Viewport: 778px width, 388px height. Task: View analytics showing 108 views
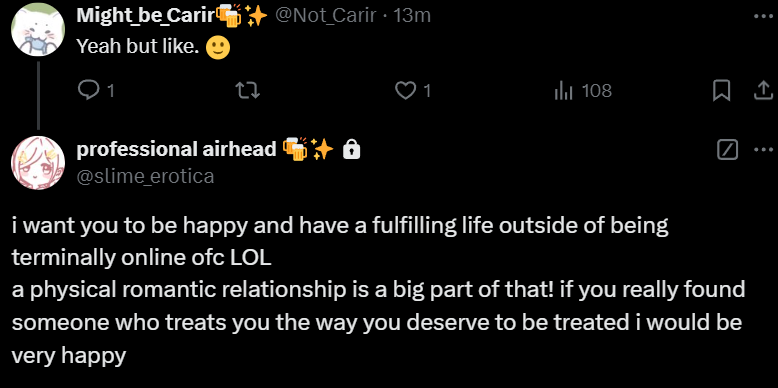pos(583,90)
